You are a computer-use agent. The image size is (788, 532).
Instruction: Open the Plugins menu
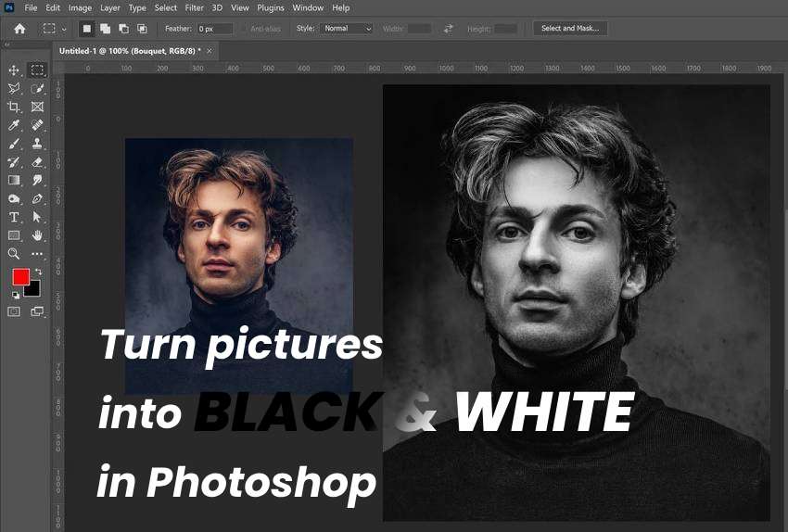point(271,8)
